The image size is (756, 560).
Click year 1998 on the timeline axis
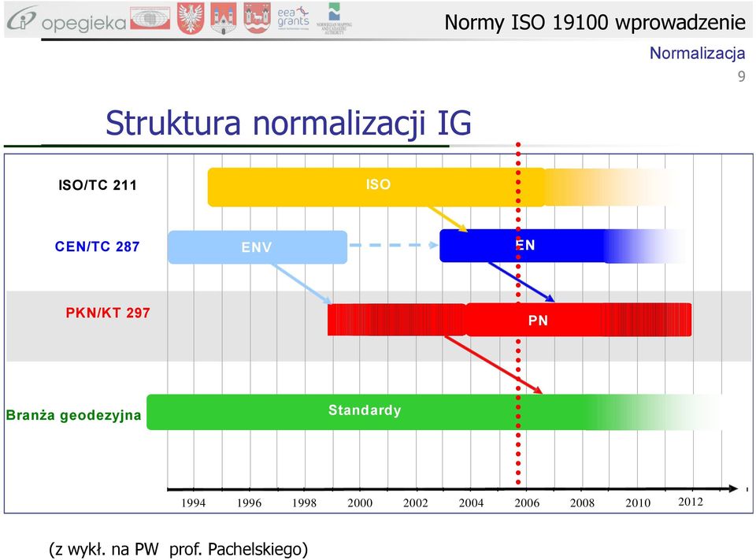(304, 503)
